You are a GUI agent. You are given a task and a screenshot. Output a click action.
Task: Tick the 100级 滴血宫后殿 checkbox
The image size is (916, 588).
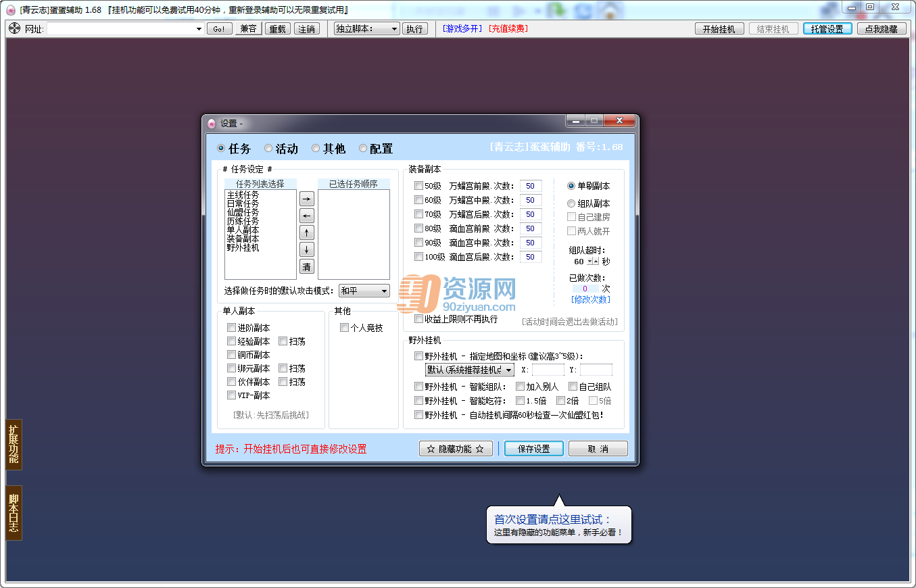pos(418,257)
